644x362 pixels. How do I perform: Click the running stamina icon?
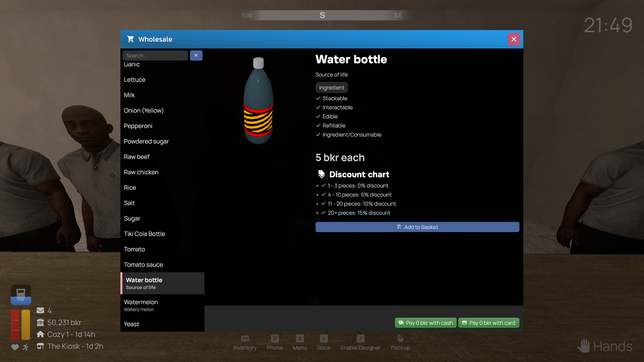[x=26, y=347]
